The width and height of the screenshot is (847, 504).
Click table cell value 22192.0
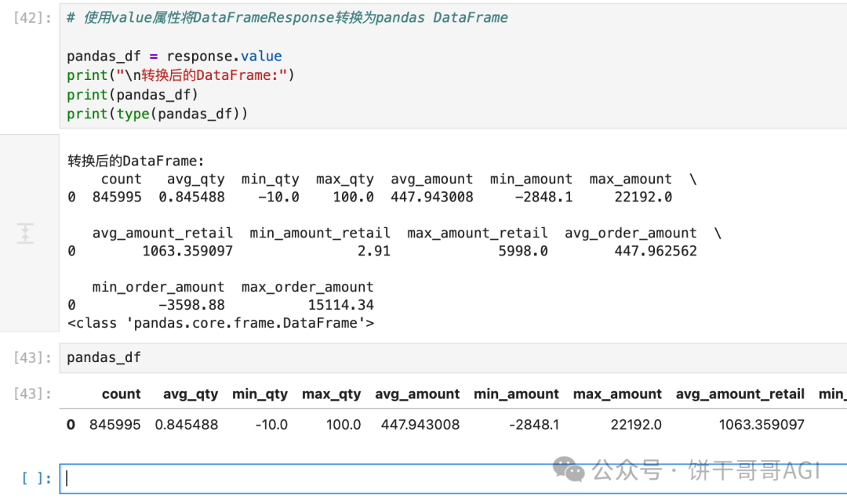636,425
